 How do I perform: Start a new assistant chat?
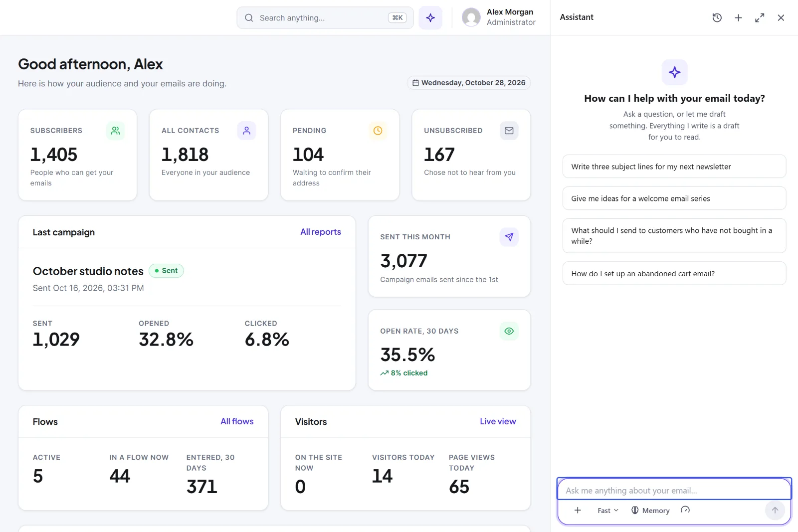point(738,18)
